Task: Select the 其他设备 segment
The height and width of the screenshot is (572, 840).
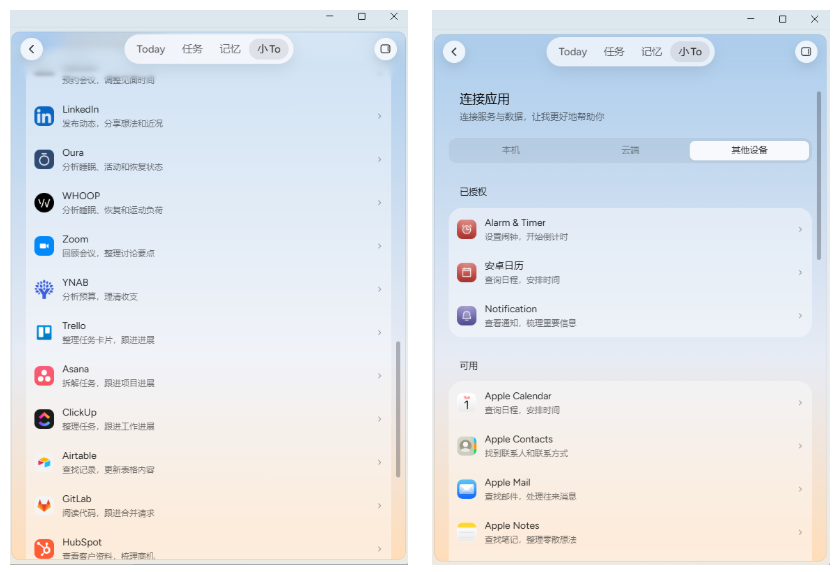Action: pos(749,150)
